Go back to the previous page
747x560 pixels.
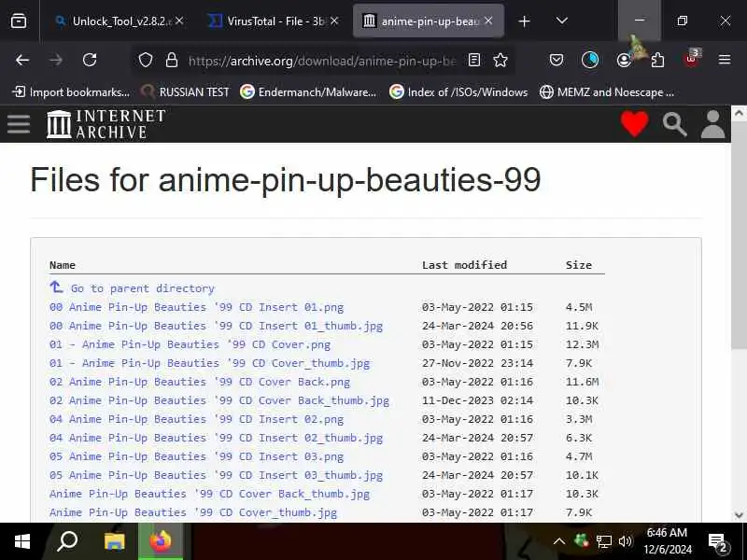(22, 60)
